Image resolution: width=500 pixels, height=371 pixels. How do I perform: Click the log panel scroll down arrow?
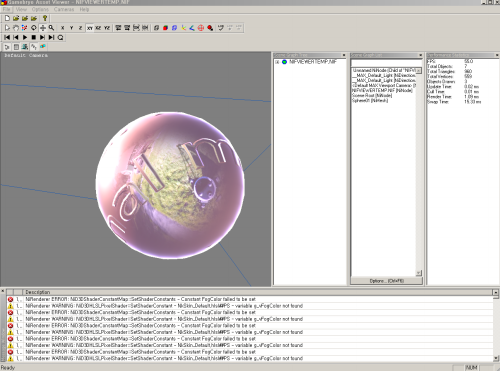pyautogui.click(x=496, y=359)
